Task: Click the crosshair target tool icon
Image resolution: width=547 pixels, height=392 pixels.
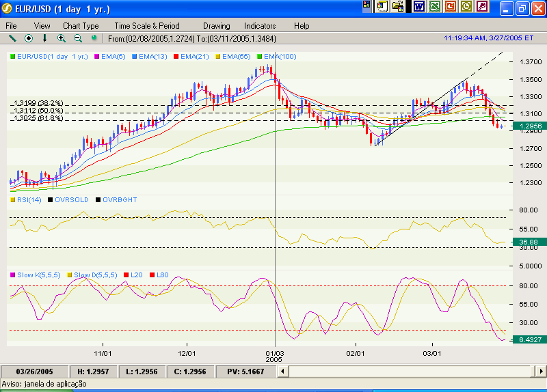Action: click(x=29, y=38)
